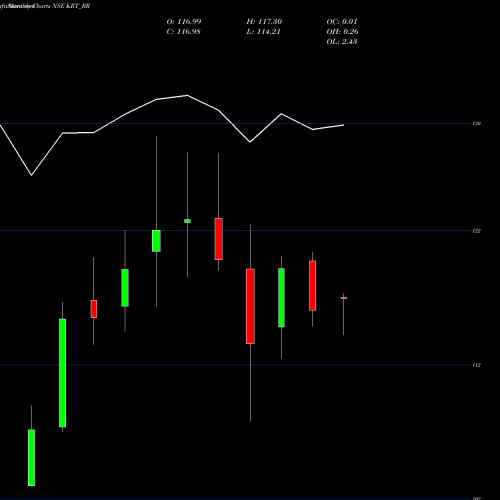Image resolution: width=500 pixels, height=500 pixels.
Task: Select the last tiny red candle body
Action: pos(344,298)
